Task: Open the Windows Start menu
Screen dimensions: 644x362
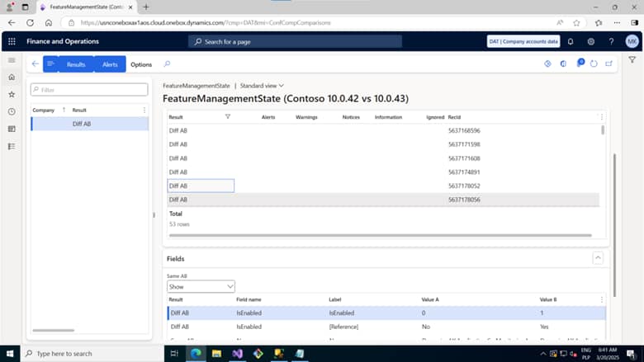Action: 10,354
